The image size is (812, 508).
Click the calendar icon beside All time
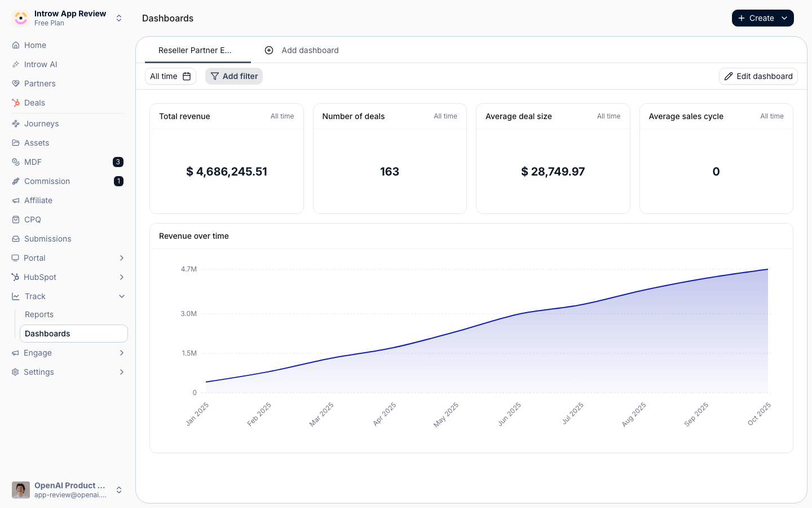[187, 76]
